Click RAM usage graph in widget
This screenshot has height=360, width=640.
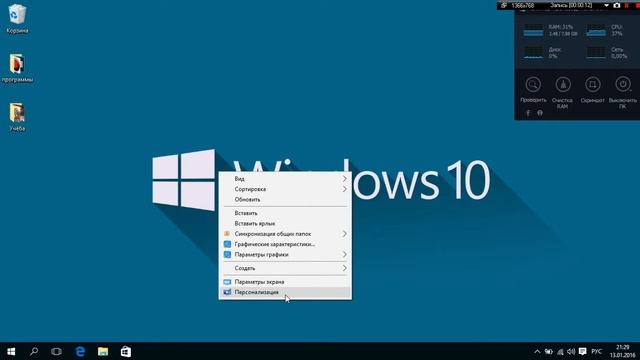tap(533, 30)
